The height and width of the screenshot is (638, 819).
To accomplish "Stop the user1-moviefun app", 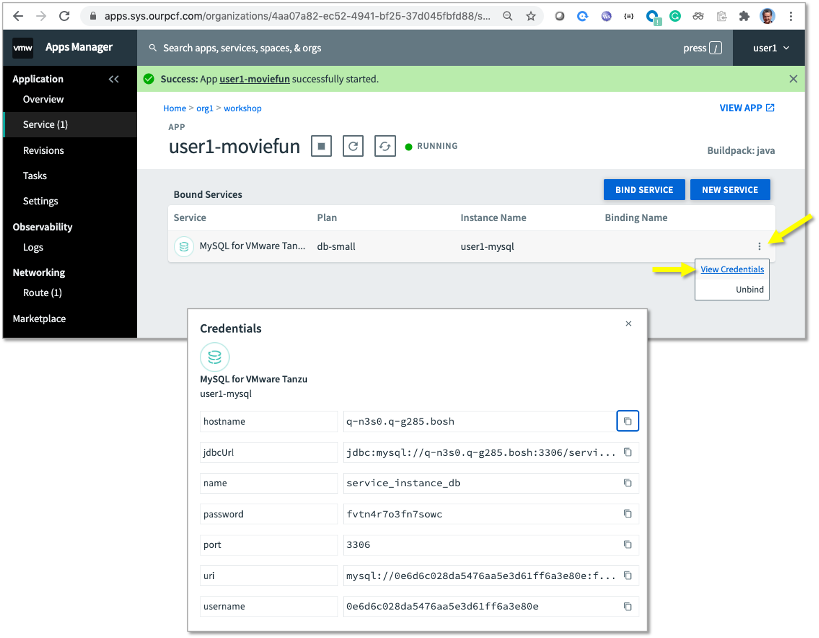I will click(321, 146).
